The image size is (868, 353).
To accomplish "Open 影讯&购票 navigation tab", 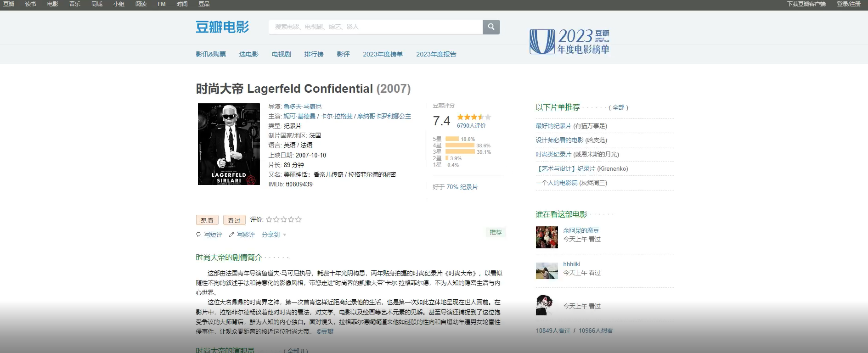I will pyautogui.click(x=211, y=54).
